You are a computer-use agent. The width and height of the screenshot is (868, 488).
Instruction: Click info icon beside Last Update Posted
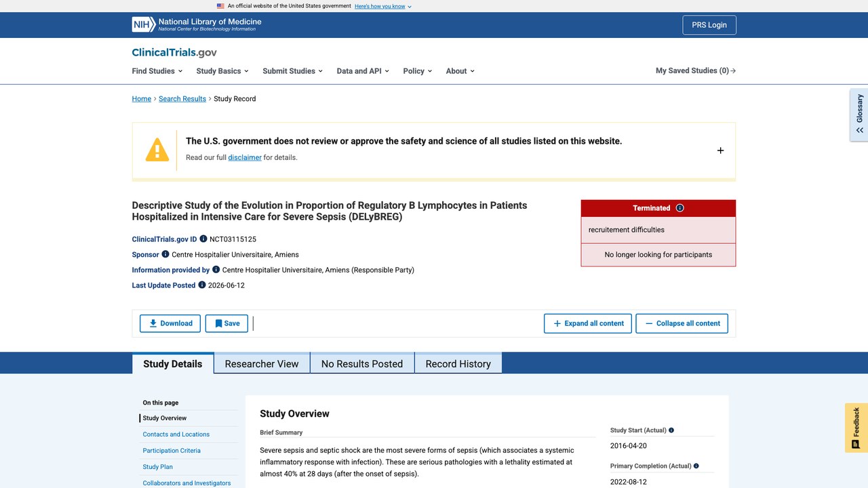202,285
